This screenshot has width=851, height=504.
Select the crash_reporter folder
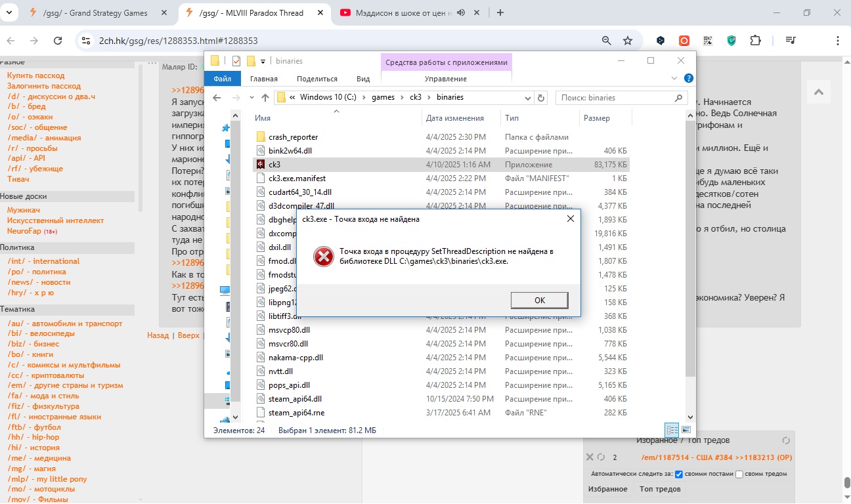(x=293, y=137)
